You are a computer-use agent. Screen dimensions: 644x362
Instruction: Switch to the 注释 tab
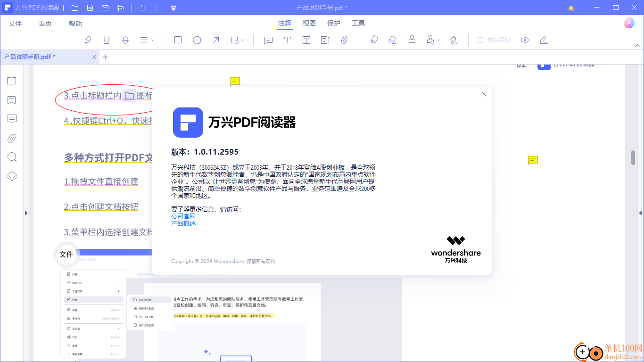pyautogui.click(x=285, y=23)
